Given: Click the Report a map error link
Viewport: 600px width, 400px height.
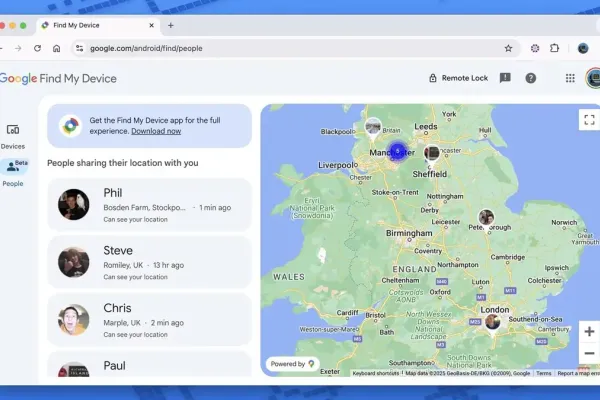Looking at the screenshot, I should pyautogui.click(x=578, y=373).
